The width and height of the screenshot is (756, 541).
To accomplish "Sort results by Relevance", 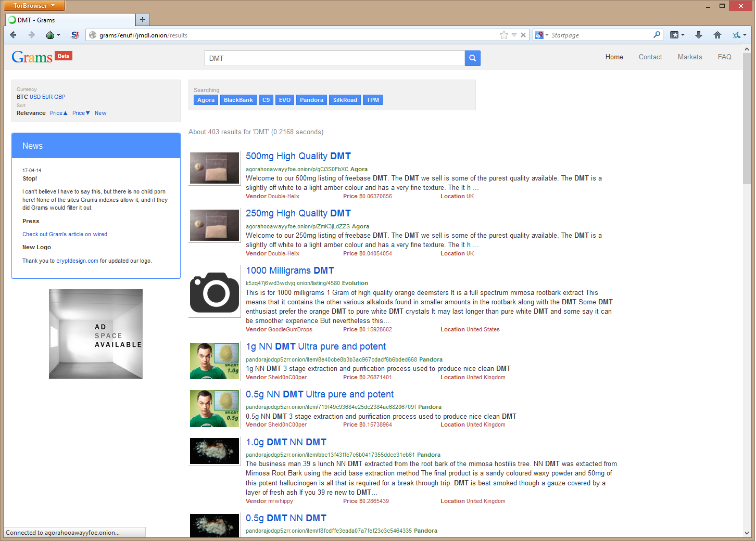I will click(x=31, y=113).
